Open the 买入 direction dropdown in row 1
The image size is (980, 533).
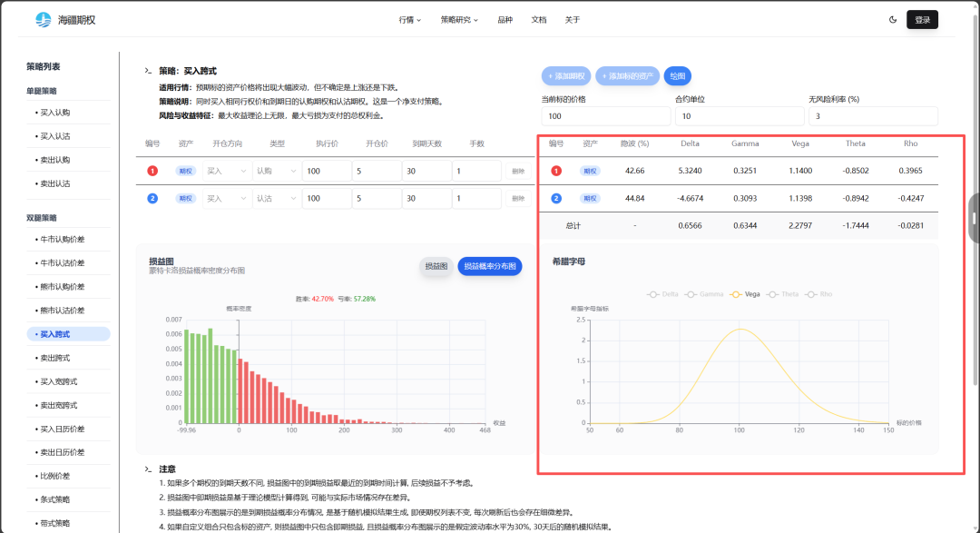pyautogui.click(x=226, y=171)
